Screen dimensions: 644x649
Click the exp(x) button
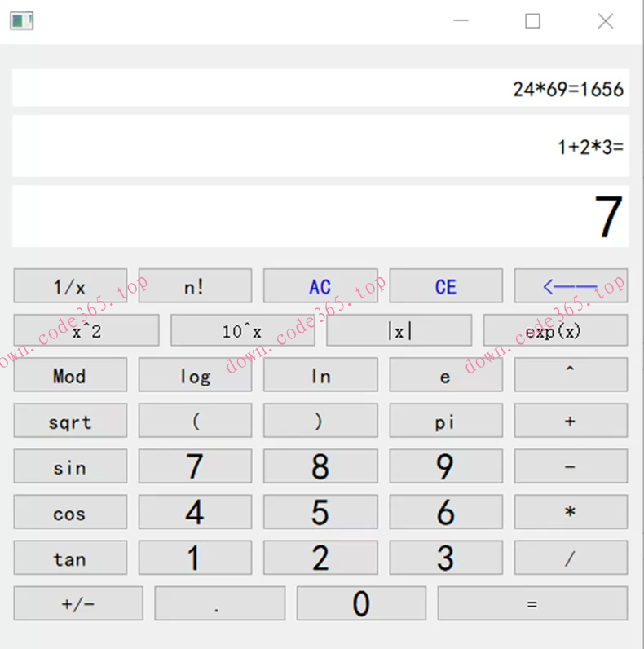(555, 330)
